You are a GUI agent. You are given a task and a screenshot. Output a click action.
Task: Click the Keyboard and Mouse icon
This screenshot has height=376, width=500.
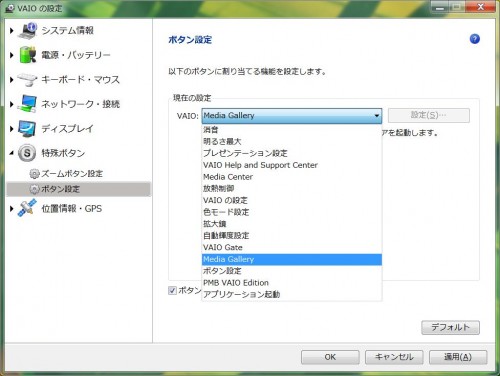click(x=27, y=80)
